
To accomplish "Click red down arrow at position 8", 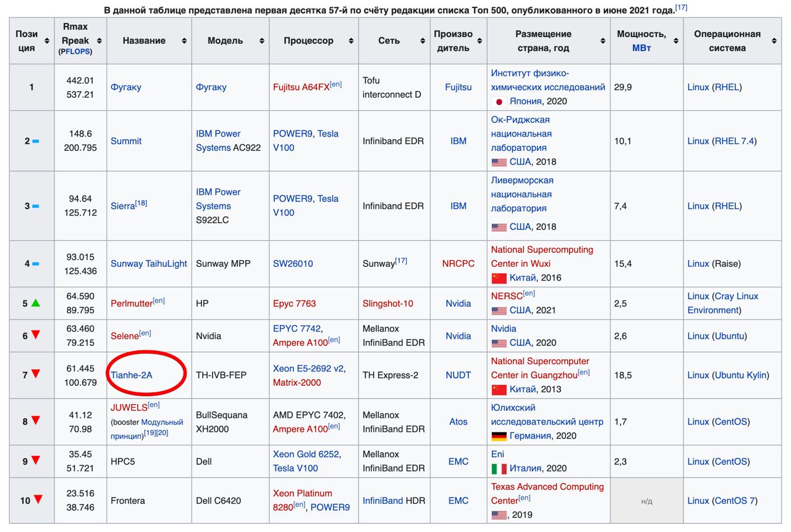I will click(x=36, y=421).
